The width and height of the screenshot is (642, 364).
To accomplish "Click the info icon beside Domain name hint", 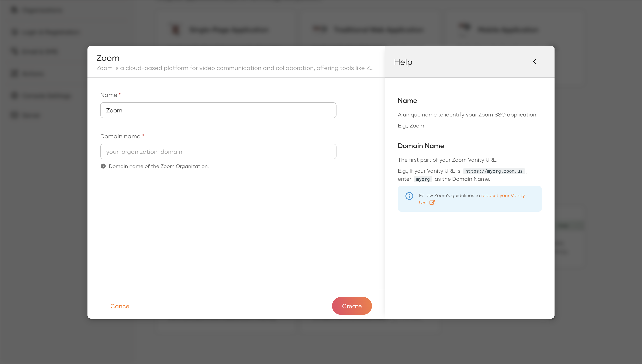I will tap(103, 166).
